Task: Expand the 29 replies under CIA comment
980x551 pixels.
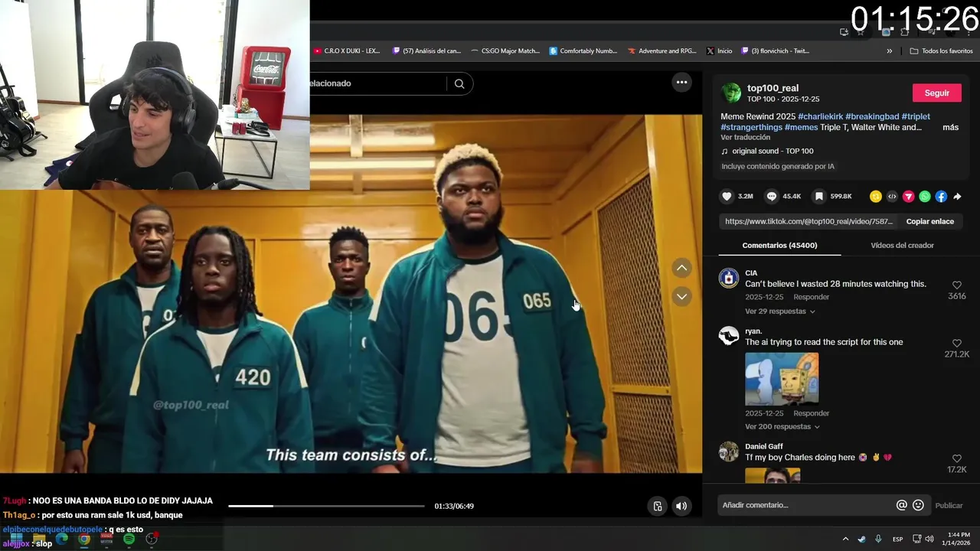Action: [x=779, y=311]
